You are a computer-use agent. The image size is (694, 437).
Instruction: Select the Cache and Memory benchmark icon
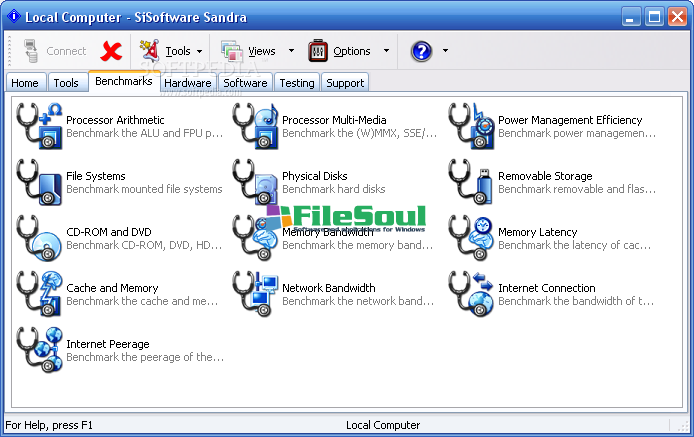click(40, 294)
